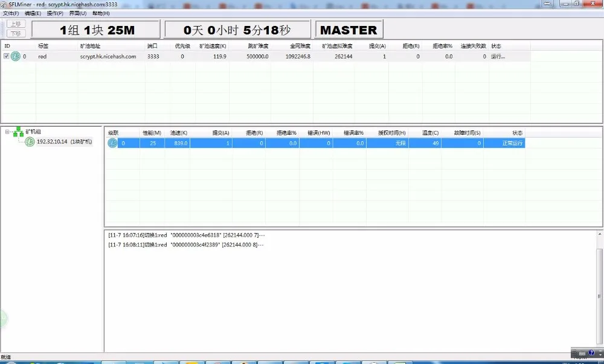Click the 矿池速度(K) column header
The height and width of the screenshot is (364, 604).
[213, 46]
